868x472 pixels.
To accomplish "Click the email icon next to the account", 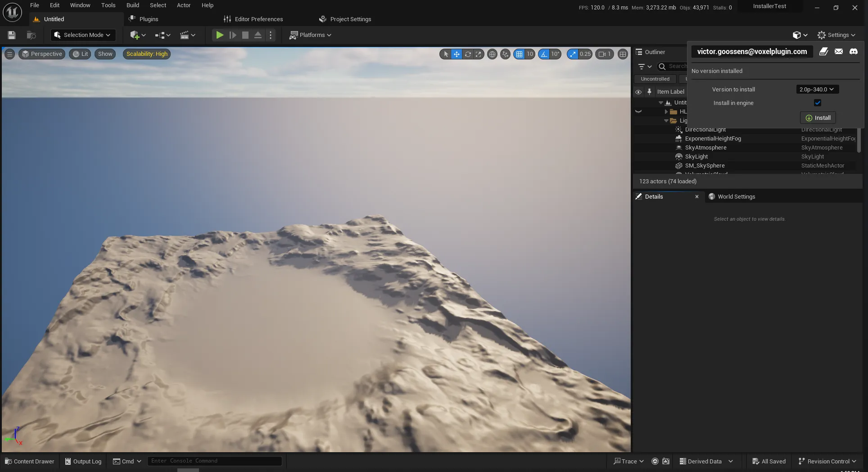I will pyautogui.click(x=838, y=51).
